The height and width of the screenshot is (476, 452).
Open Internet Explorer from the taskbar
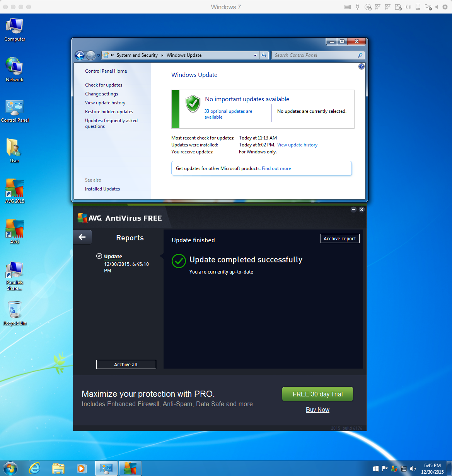34,468
